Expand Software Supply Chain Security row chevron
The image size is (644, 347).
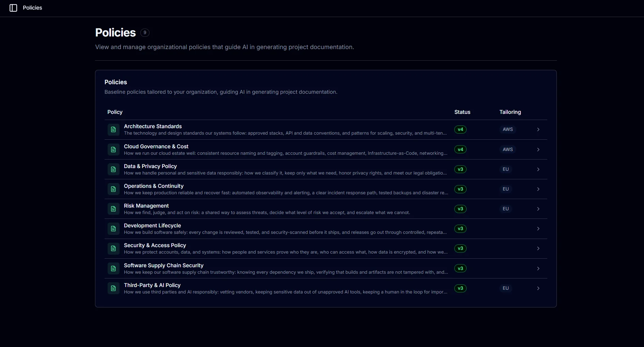(538, 269)
